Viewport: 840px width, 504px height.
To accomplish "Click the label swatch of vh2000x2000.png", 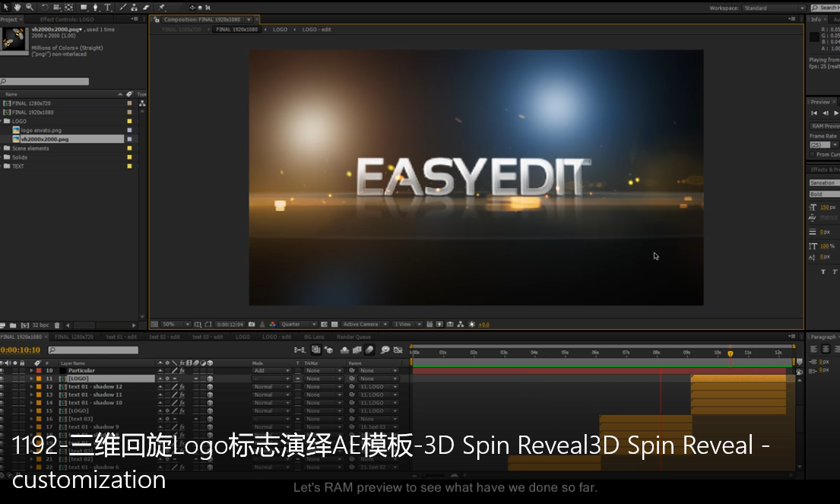I will (x=129, y=139).
